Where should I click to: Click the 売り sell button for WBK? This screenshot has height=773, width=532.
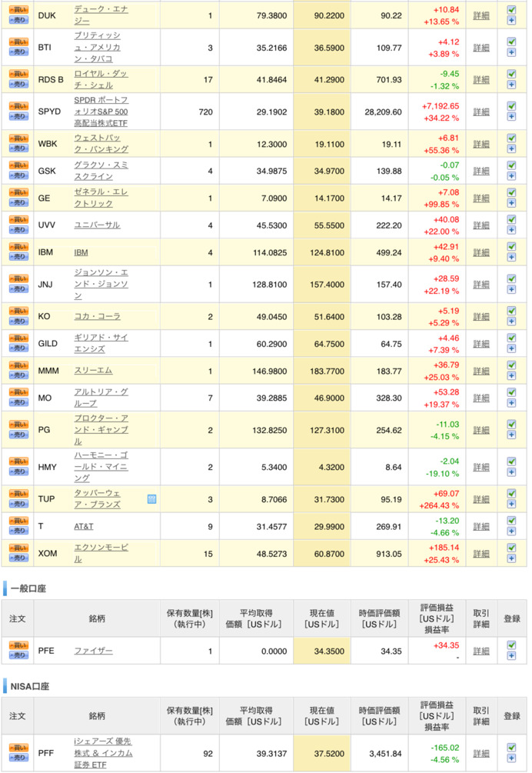(18, 148)
